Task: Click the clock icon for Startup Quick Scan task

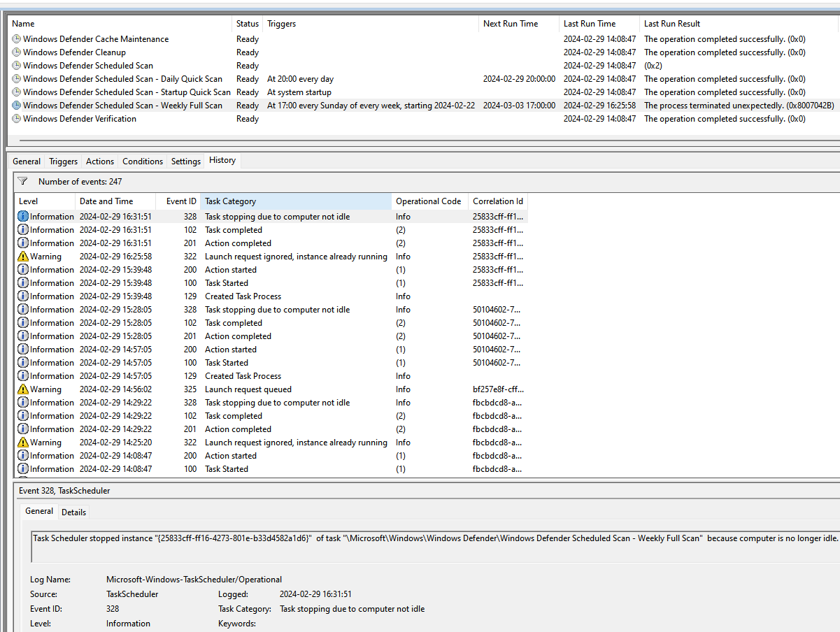Action: (x=16, y=92)
